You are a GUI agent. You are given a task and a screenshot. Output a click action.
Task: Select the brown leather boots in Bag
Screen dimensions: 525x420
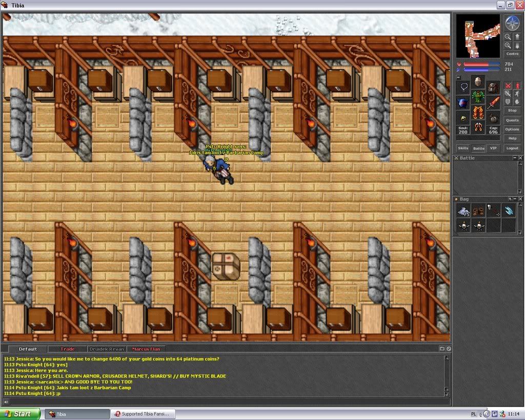tap(478, 211)
